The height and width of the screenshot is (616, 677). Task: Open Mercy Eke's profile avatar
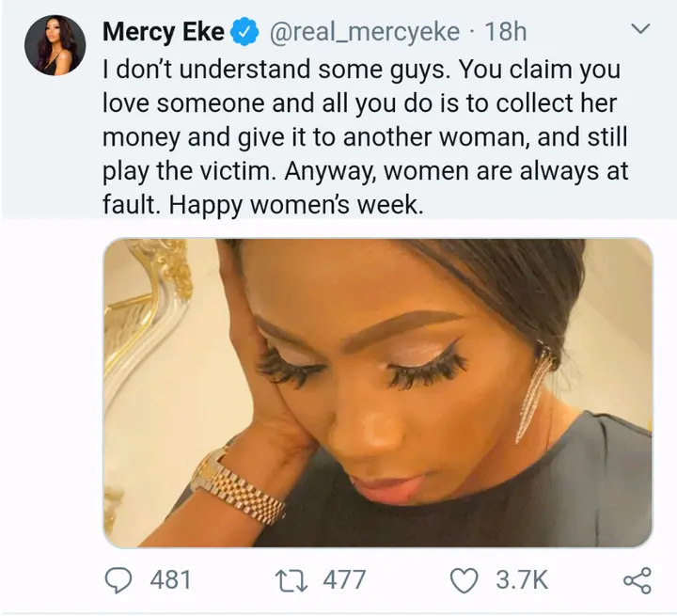tap(55, 45)
